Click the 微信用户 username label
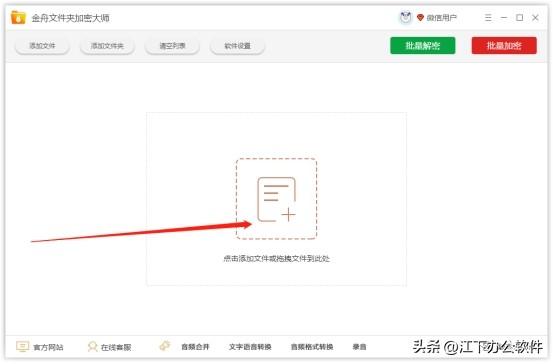This screenshot has height=364, width=553. pos(442,18)
